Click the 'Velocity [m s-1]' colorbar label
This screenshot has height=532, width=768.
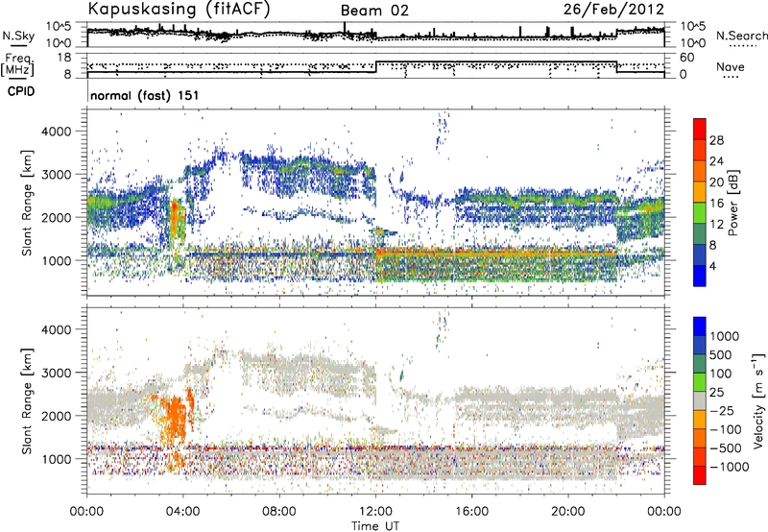(758, 400)
